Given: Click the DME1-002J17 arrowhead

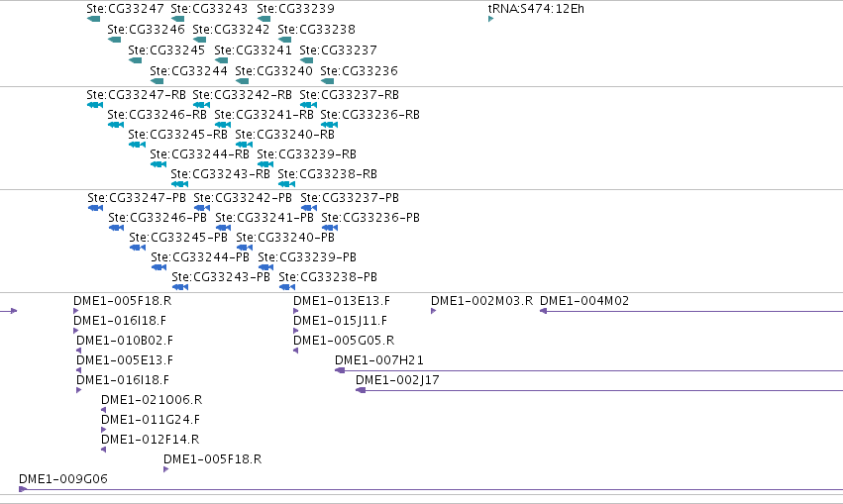Looking at the screenshot, I should [x=361, y=390].
